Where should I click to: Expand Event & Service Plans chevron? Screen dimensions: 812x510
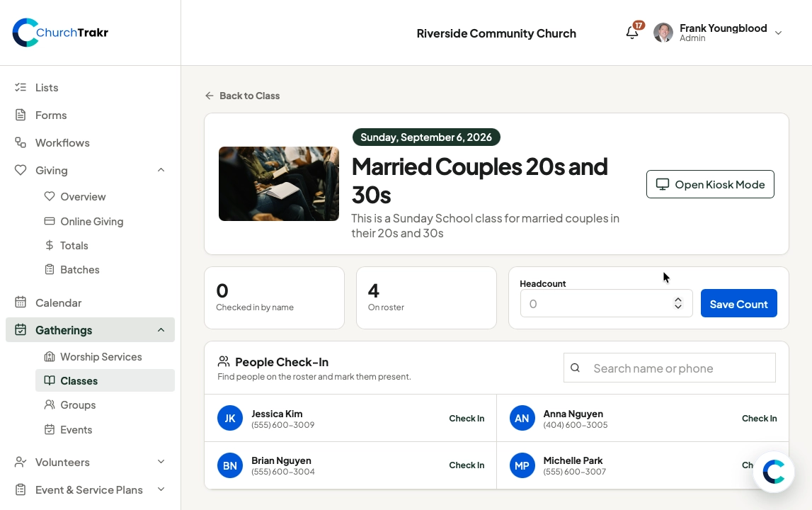(x=161, y=489)
